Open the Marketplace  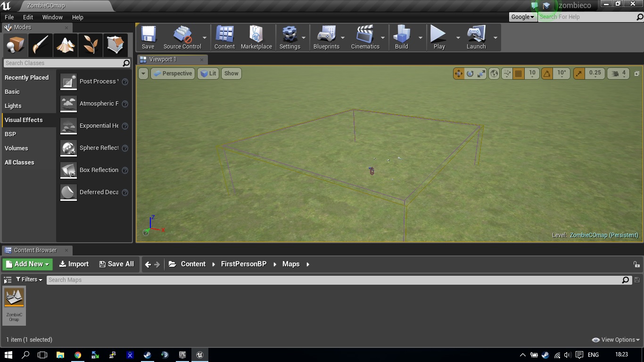click(x=256, y=37)
